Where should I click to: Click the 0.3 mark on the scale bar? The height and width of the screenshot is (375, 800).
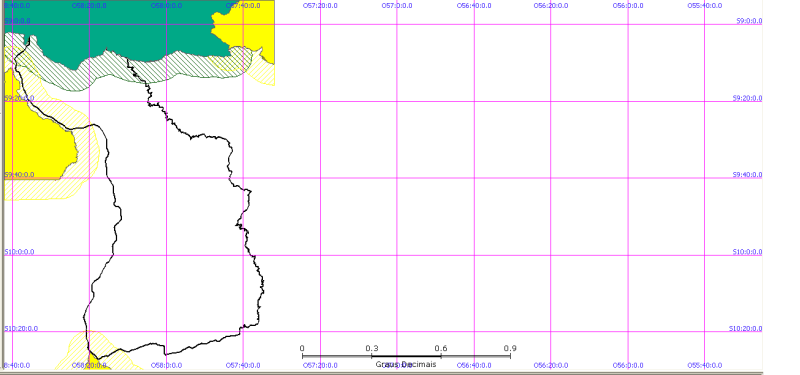371,348
